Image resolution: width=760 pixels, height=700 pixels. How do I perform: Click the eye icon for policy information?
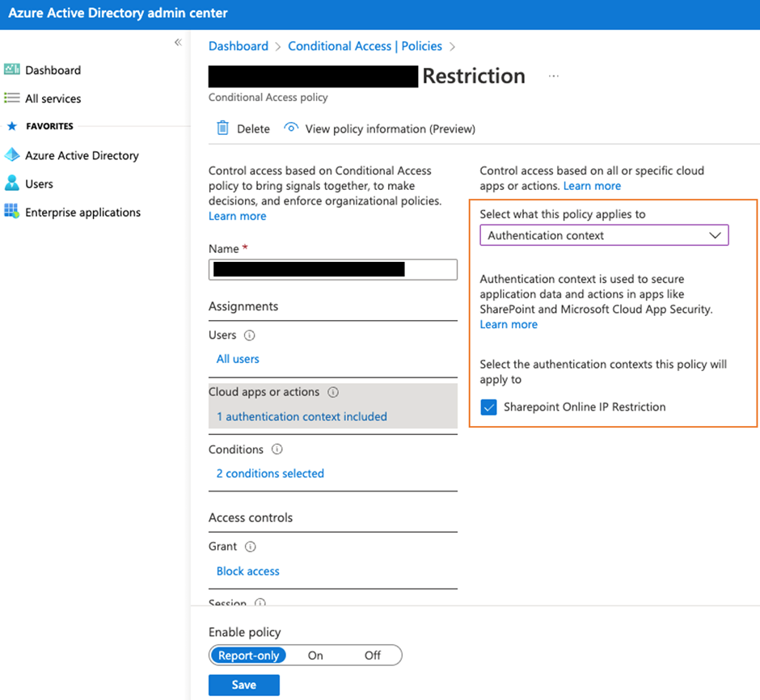pyautogui.click(x=291, y=128)
